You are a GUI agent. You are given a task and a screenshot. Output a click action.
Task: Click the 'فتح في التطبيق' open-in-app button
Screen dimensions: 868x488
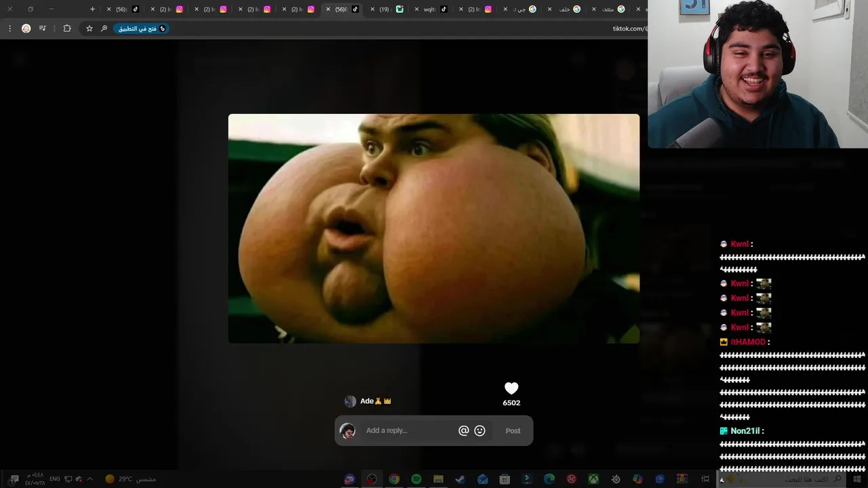point(141,28)
